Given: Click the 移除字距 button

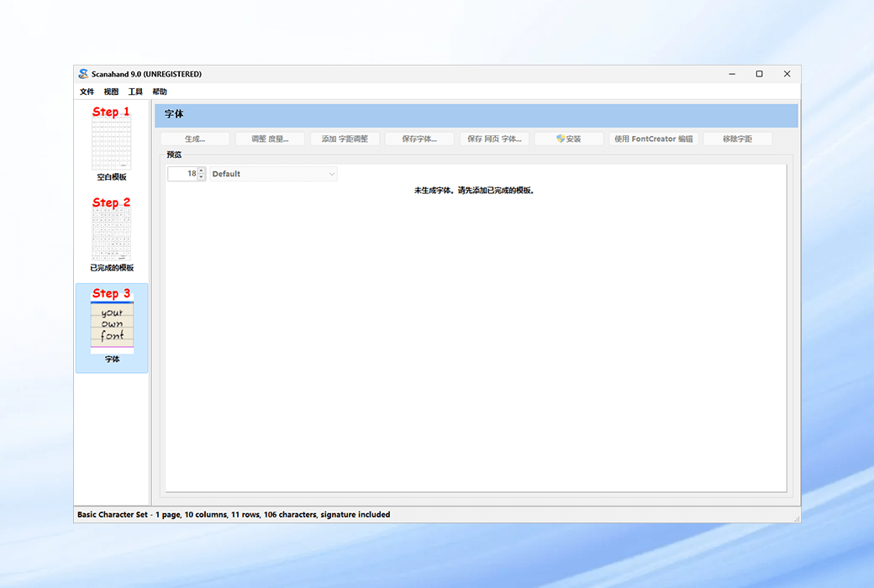Looking at the screenshot, I should 738,139.
